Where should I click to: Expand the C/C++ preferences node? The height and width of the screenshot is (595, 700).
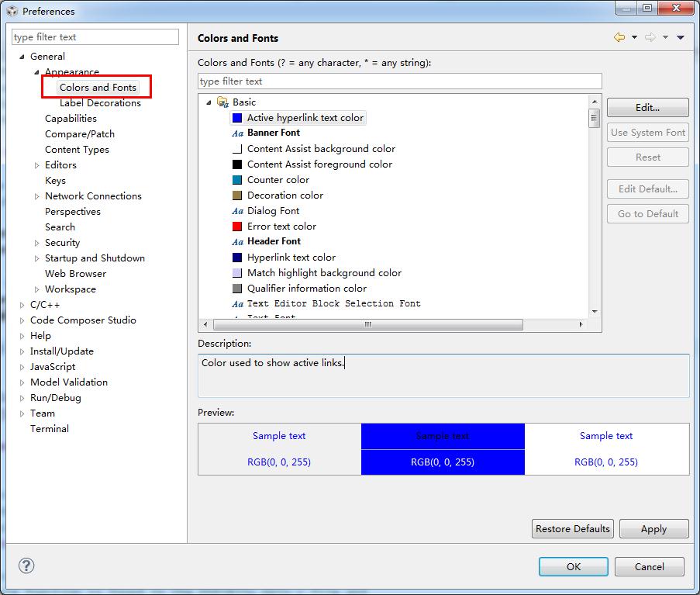pos(22,305)
